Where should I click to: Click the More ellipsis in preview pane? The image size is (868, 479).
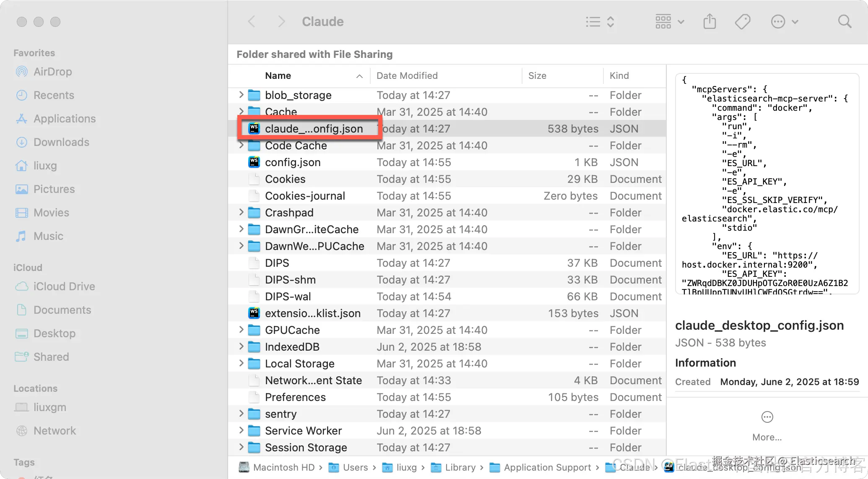coord(767,417)
